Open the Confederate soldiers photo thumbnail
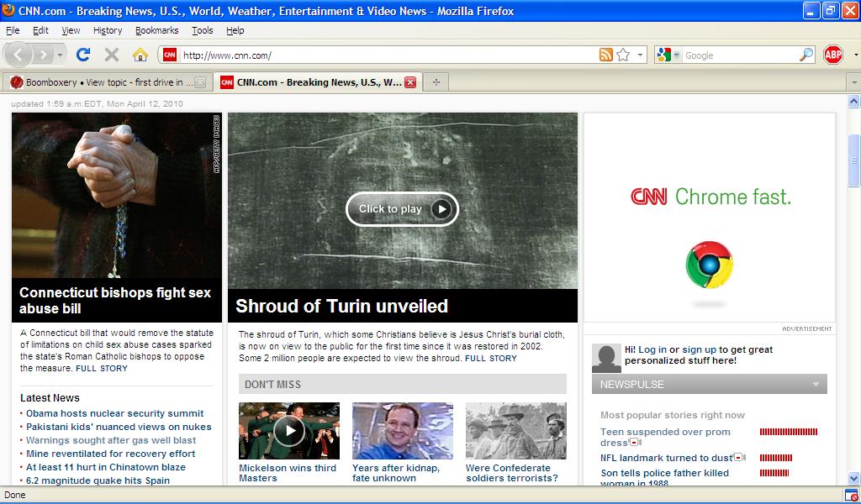 point(515,431)
